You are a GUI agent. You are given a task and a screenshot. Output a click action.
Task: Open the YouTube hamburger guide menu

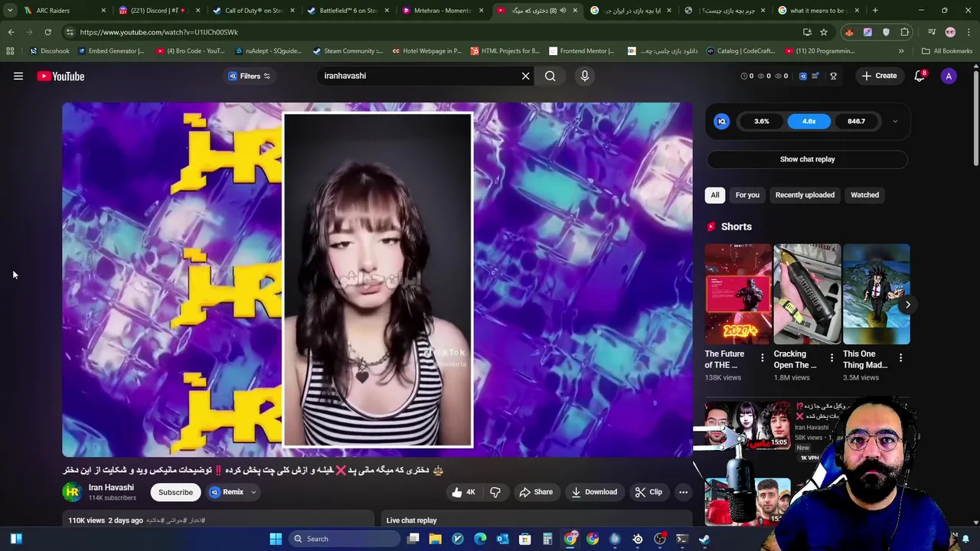[18, 76]
